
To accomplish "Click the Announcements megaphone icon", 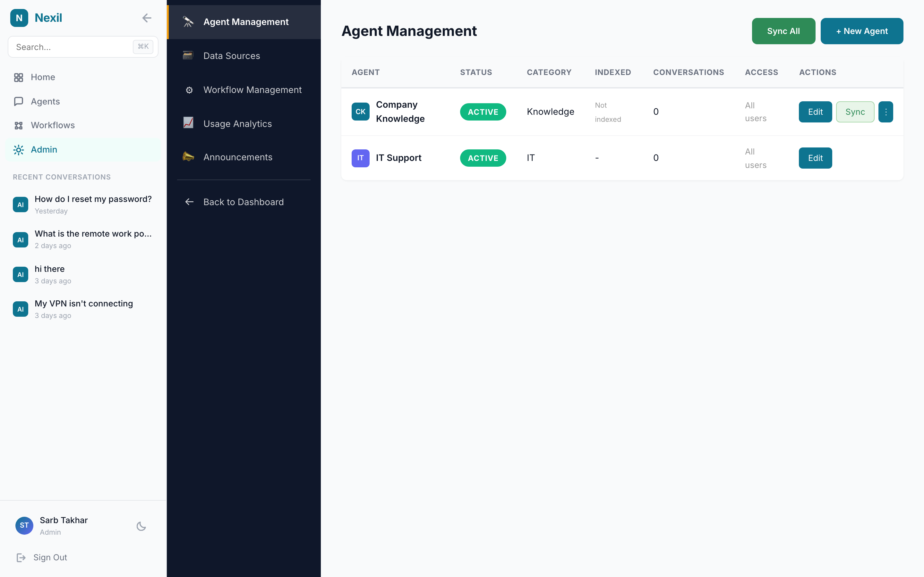I will 189,157.
